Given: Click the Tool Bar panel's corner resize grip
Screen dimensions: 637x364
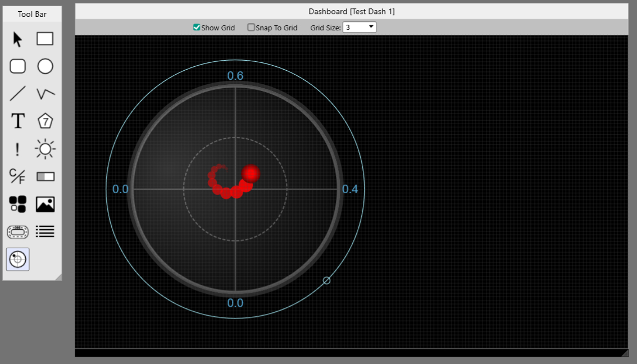Looking at the screenshot, I should [x=58, y=277].
